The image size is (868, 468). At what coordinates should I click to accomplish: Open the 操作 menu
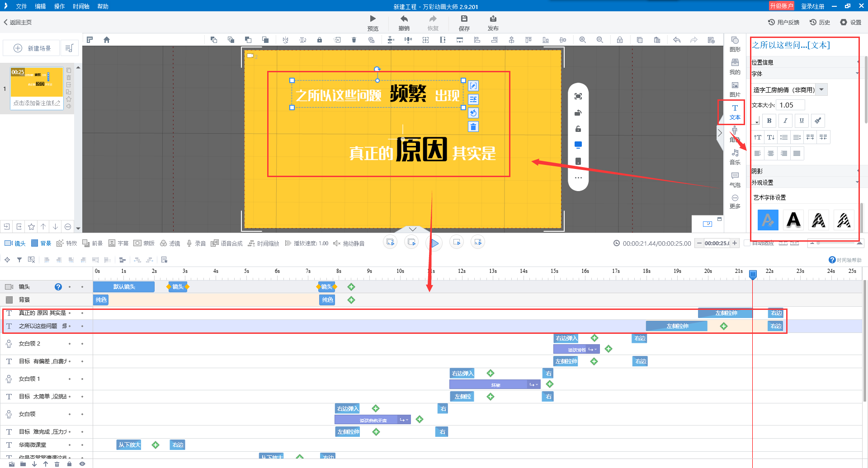[59, 6]
